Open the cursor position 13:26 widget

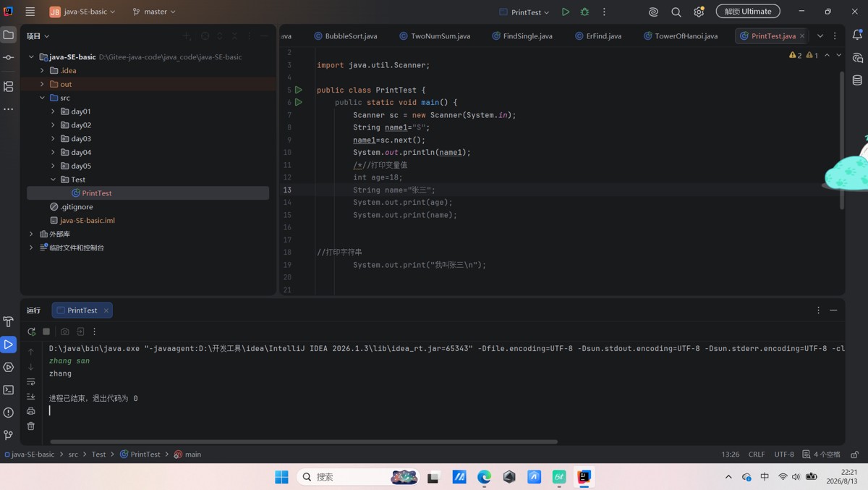pos(730,455)
